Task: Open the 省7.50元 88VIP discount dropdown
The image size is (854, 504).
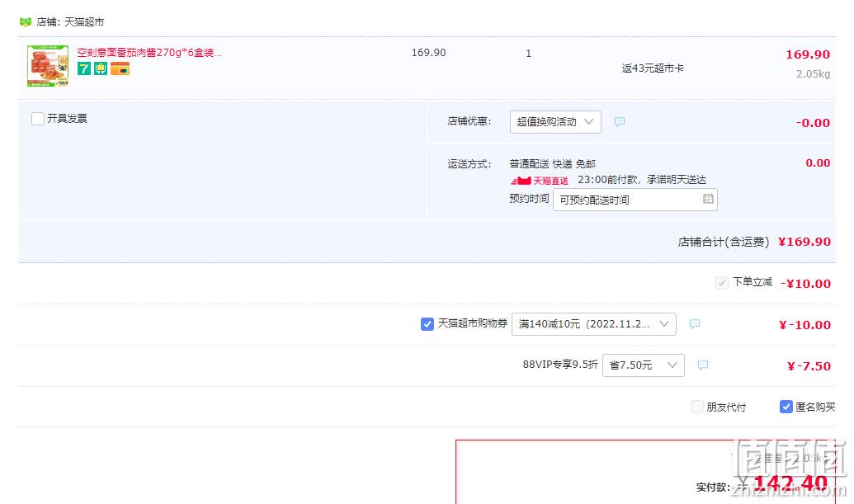Action: (x=644, y=365)
